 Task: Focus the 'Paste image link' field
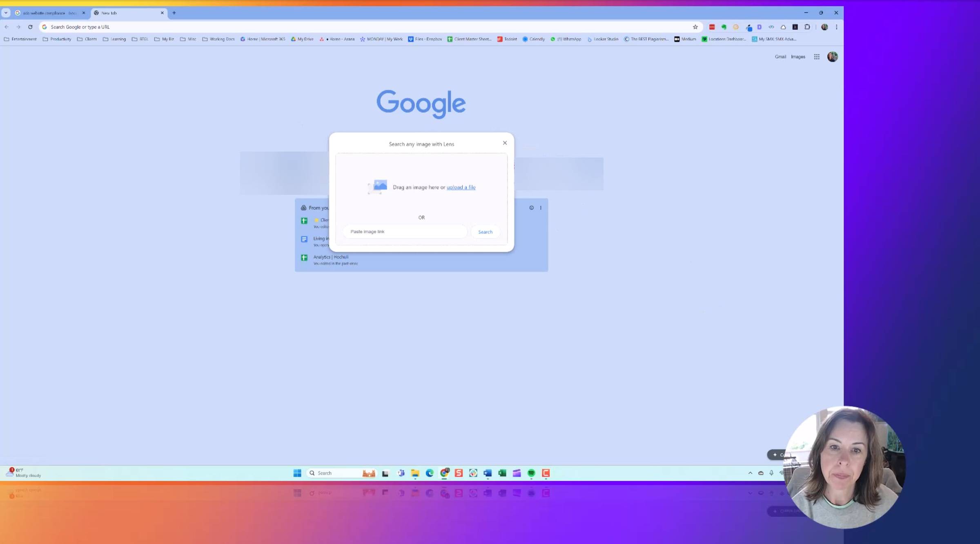coord(405,231)
